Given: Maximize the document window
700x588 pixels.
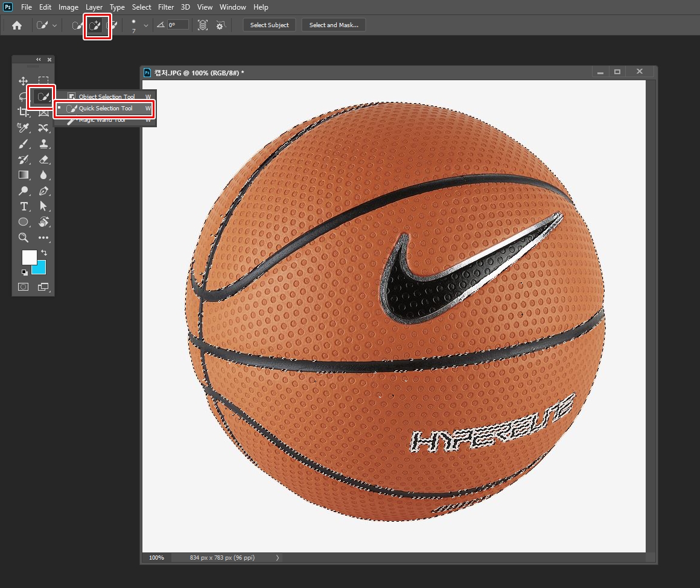Looking at the screenshot, I should click(x=617, y=71).
